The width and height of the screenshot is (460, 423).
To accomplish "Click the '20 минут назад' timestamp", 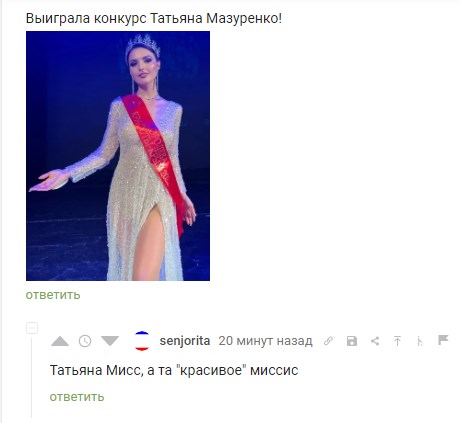I will coord(265,341).
